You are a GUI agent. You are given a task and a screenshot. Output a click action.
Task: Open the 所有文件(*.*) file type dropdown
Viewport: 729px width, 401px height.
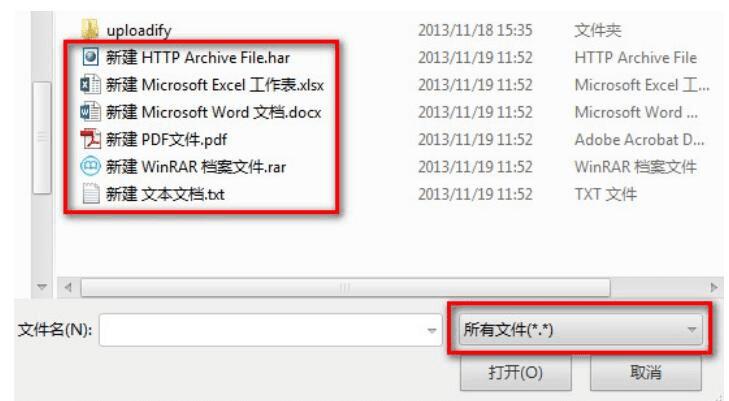(580, 329)
